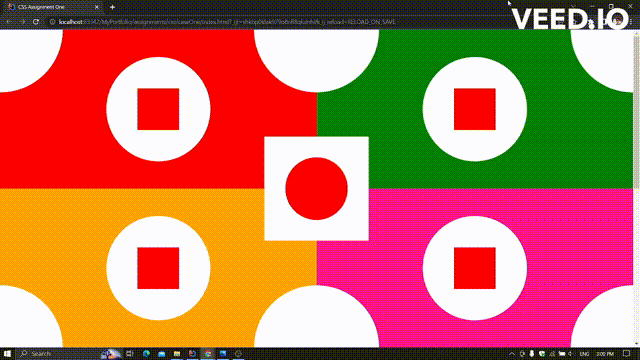Open the ENG language selector
640x360 pixels.
[584, 353]
